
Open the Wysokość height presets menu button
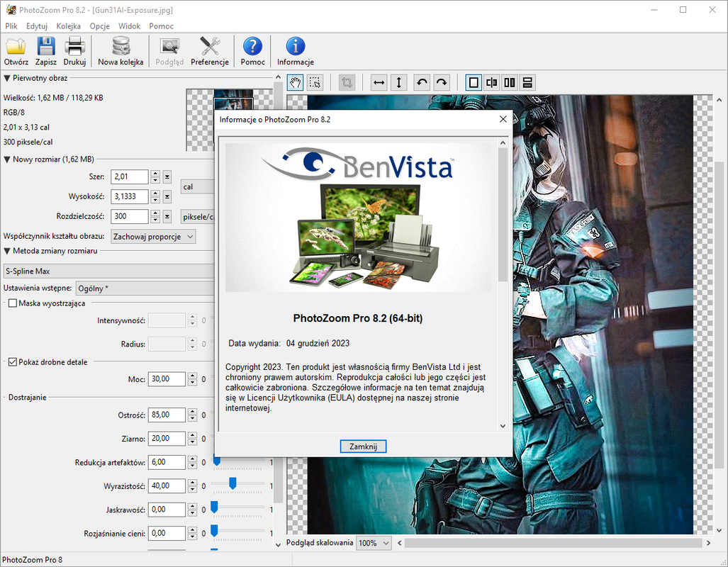coord(167,196)
